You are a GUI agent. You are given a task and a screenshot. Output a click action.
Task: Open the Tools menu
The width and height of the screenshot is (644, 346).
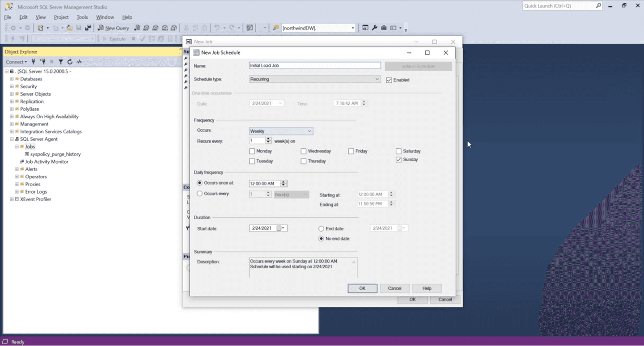pos(82,17)
